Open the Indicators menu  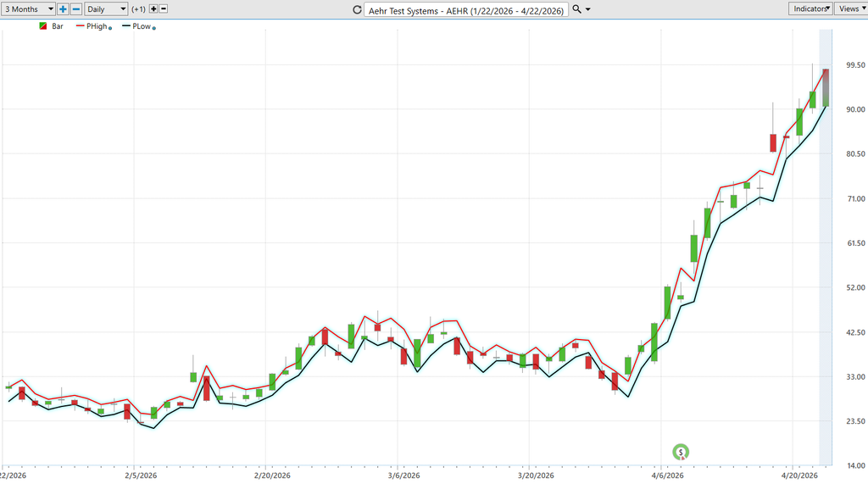click(x=810, y=8)
